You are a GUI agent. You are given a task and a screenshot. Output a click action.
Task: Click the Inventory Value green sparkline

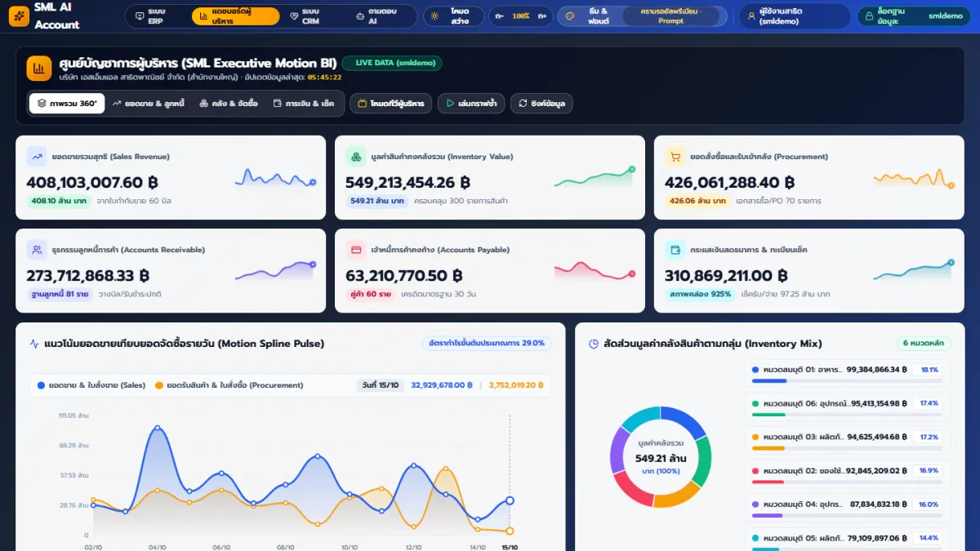(595, 177)
